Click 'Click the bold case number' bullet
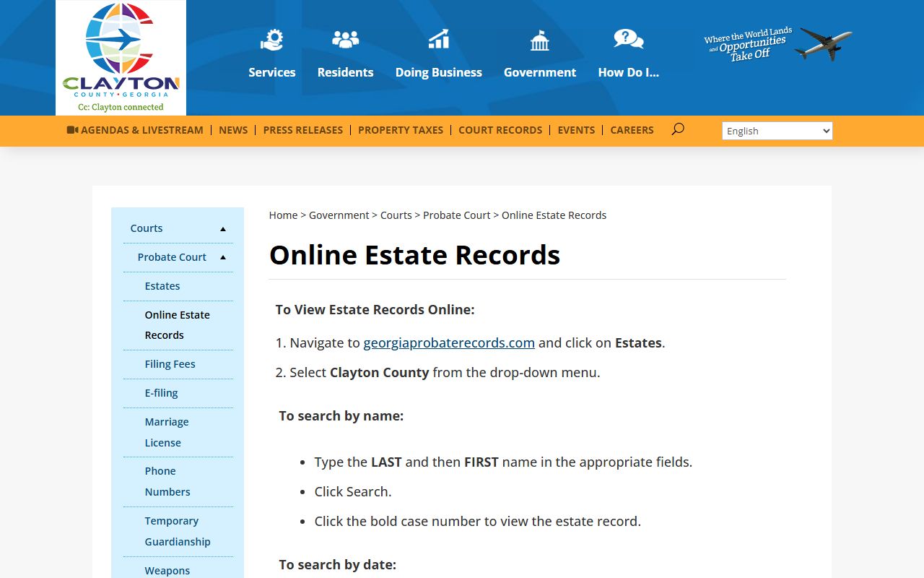Screen dimensions: 924x578 pos(477,522)
